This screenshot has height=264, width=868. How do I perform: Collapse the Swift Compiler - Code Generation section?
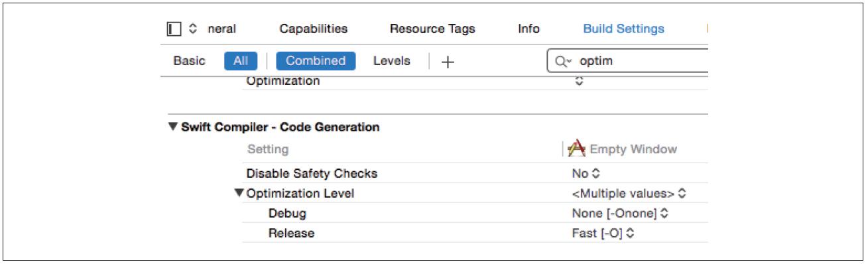tap(172, 127)
